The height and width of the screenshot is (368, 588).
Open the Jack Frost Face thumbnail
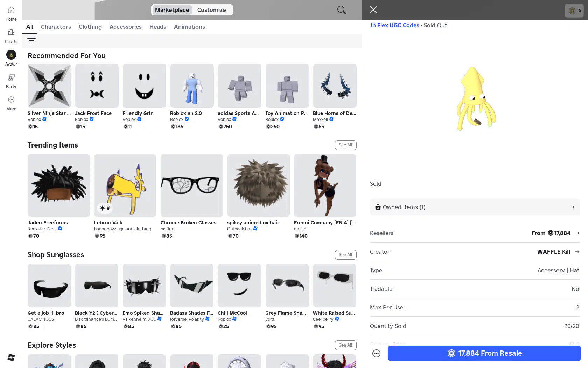[97, 86]
